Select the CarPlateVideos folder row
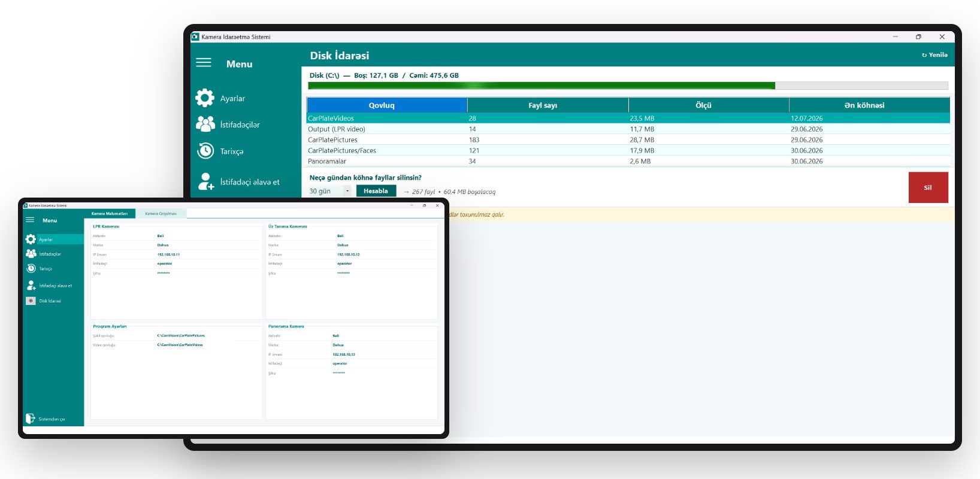 (628, 118)
